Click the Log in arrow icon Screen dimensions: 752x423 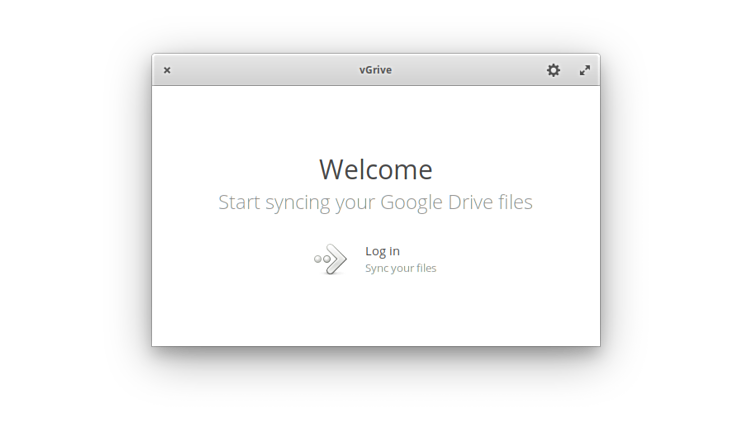330,259
